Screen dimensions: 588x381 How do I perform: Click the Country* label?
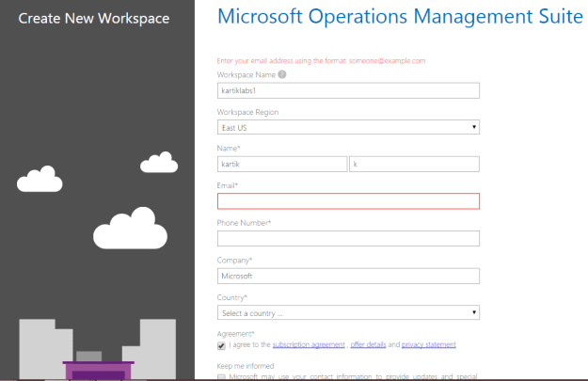[x=231, y=297]
